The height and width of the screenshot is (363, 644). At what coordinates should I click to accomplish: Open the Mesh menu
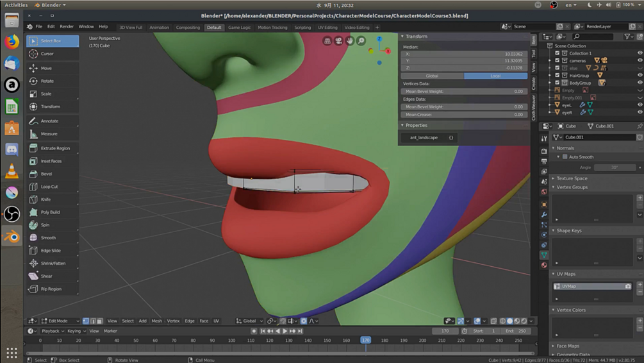pyautogui.click(x=157, y=321)
